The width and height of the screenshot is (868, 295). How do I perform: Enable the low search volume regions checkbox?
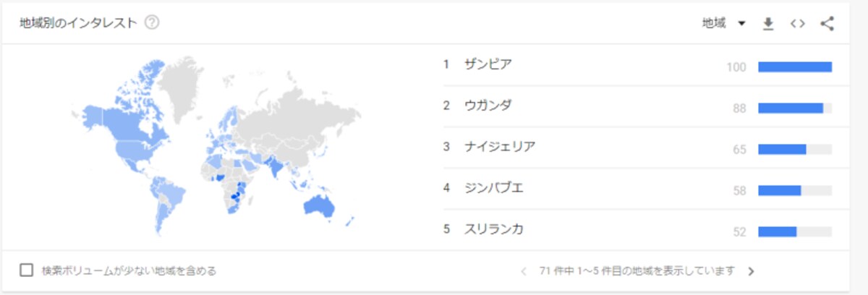(27, 270)
